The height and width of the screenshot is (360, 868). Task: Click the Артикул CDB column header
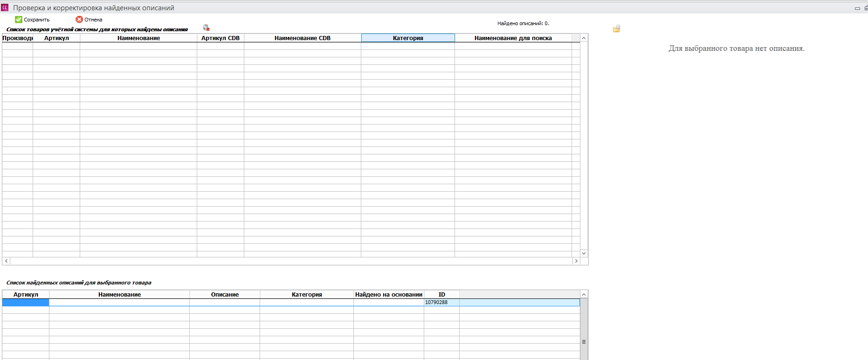click(x=220, y=38)
